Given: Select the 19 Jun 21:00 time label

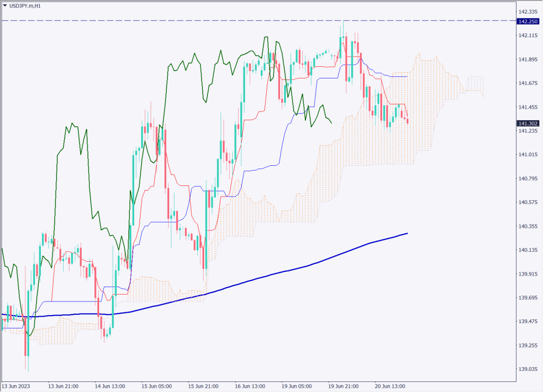Looking at the screenshot, I should point(344,386).
